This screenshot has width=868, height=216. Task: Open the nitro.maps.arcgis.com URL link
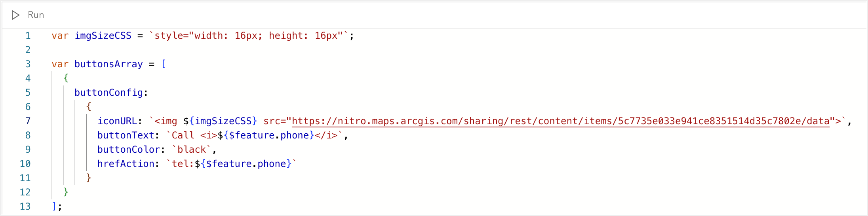[560, 121]
